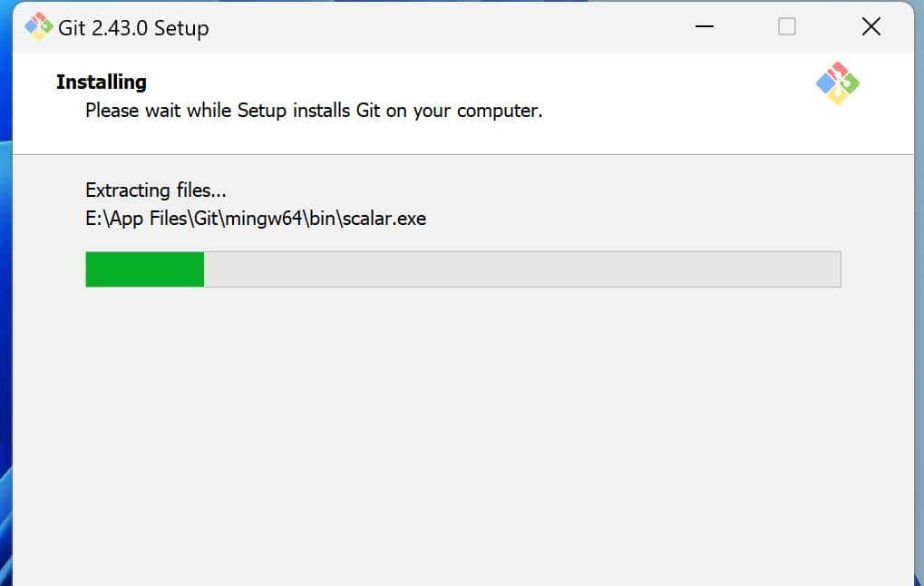Close the Git Setup window
Image resolution: width=924 pixels, height=586 pixels.
pyautogui.click(x=870, y=26)
